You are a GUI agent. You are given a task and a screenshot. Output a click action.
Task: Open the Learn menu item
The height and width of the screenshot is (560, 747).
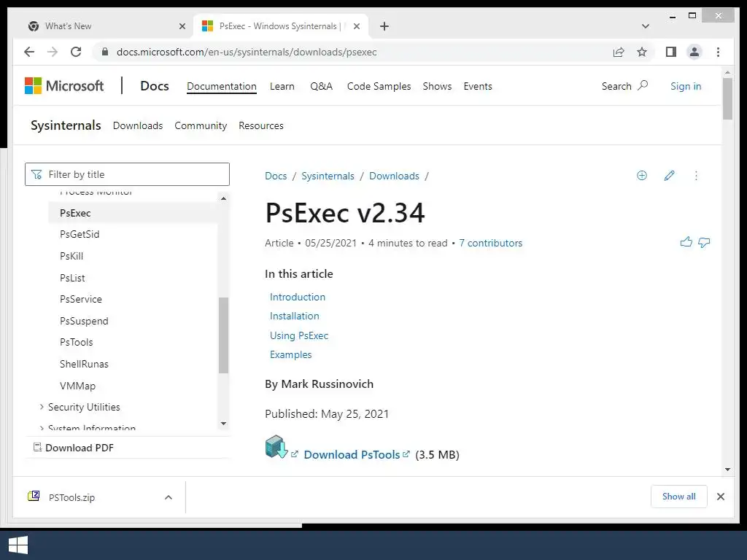coord(282,86)
